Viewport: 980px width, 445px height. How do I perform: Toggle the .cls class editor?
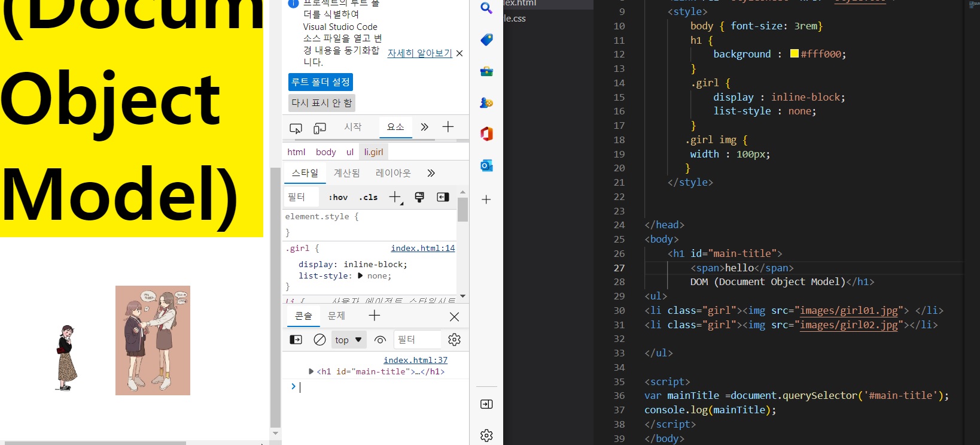click(x=369, y=197)
